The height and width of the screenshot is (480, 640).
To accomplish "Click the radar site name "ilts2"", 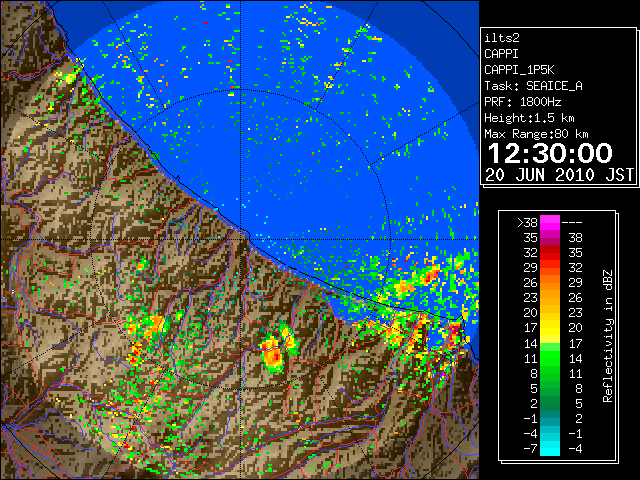I will click(502, 38).
